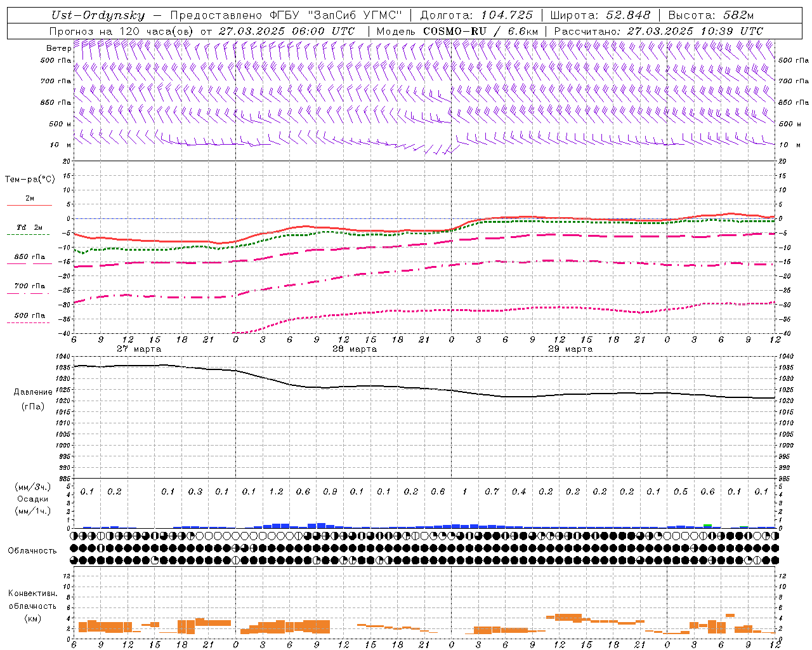Click the '0.5' precipitation value
Image resolution: width=812 pixels, height=650 pixels.
point(681,492)
